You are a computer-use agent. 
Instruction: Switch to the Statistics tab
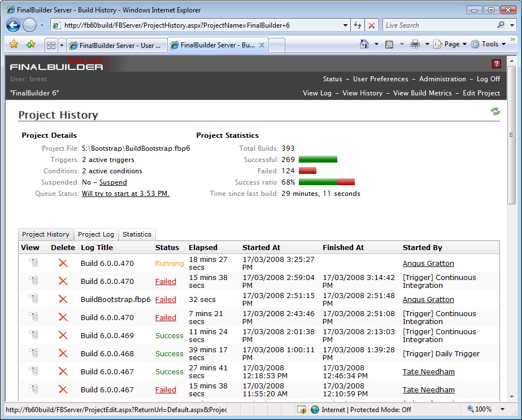click(x=137, y=234)
